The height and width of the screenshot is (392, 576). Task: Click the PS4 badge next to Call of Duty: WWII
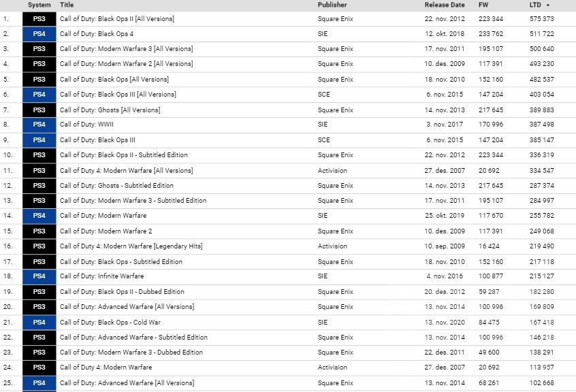click(39, 125)
